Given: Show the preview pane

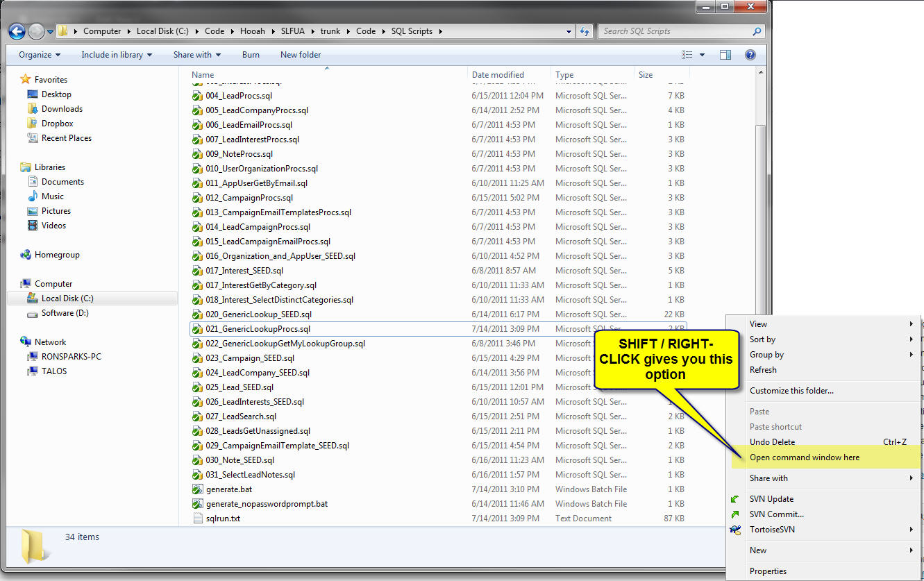Looking at the screenshot, I should click(725, 54).
